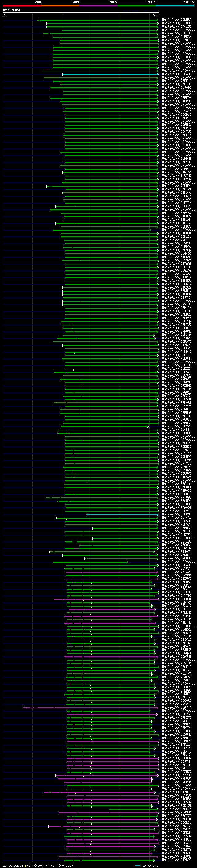
Task: Click the cyan ~100% identity color segment
Action: coord(175,6)
